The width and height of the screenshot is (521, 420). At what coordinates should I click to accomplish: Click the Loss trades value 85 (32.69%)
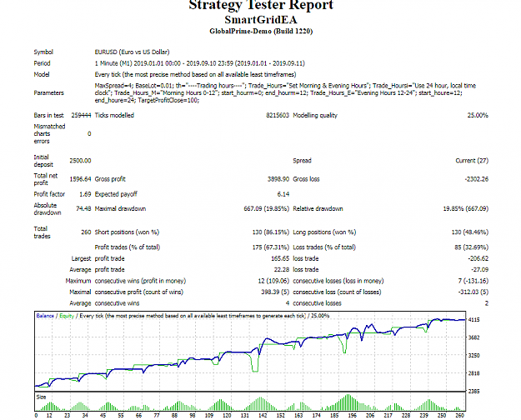coord(472,247)
